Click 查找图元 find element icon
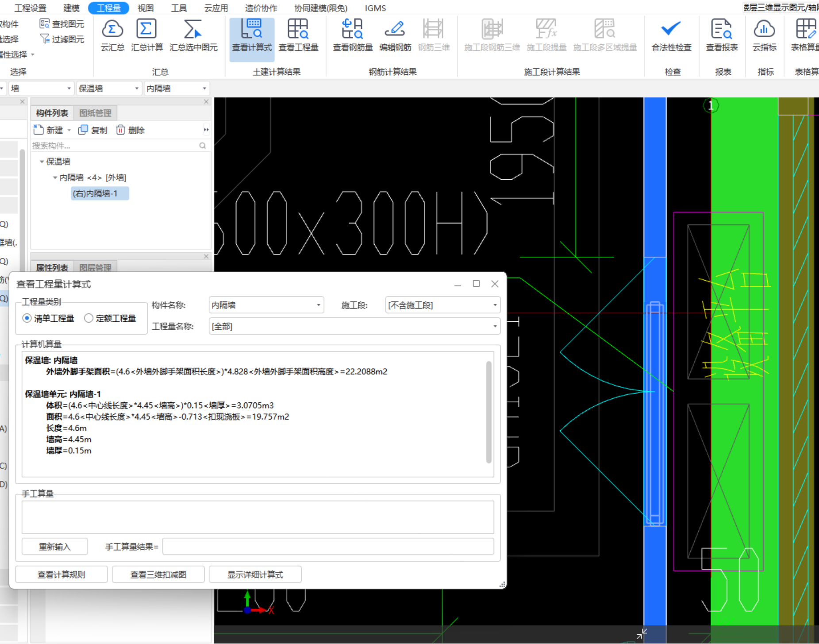The width and height of the screenshot is (819, 644). tap(62, 24)
